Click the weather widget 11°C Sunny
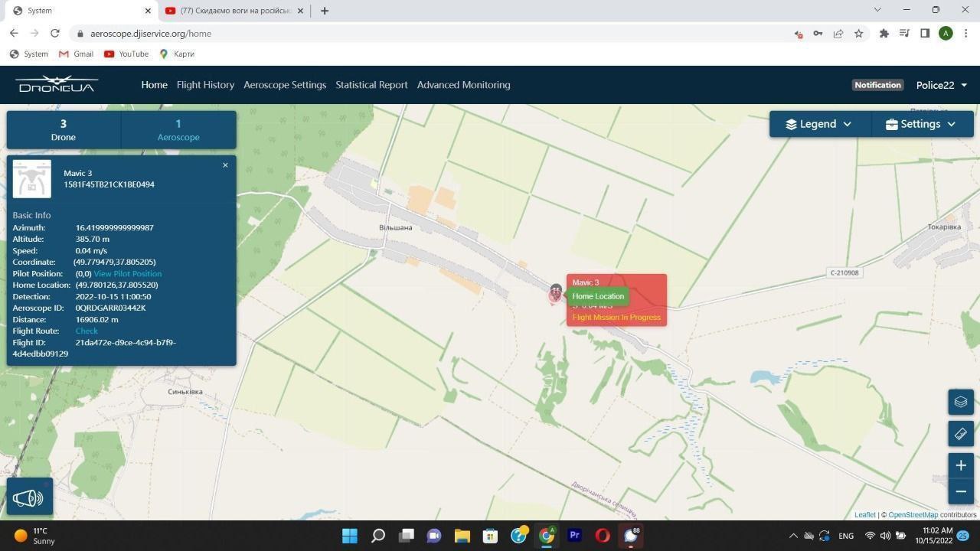The image size is (980, 551). coord(35,536)
